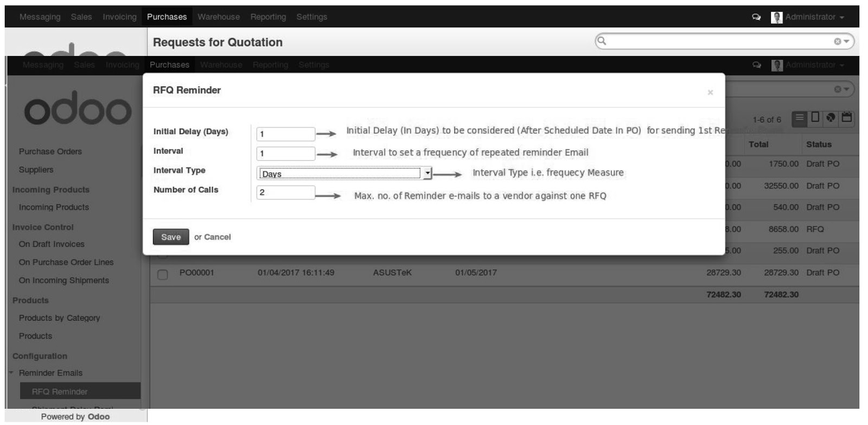Click the Number of Calls input field
868x425 pixels.
coord(286,192)
